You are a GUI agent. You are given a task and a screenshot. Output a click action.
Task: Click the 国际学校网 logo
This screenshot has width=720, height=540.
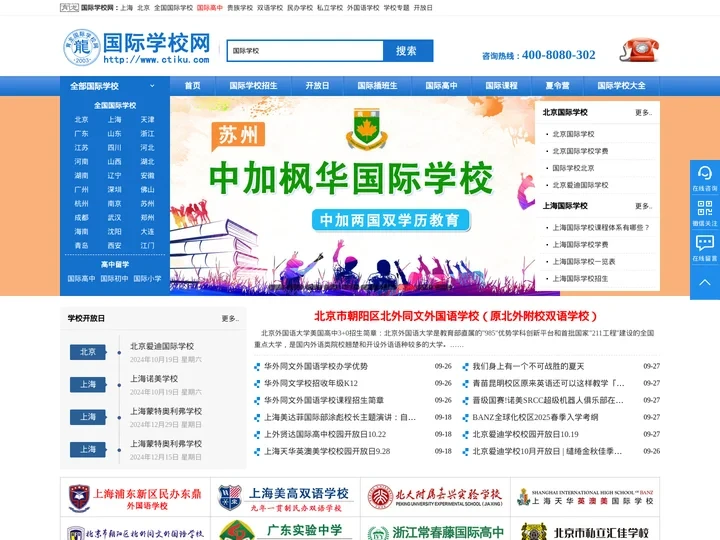coord(136,48)
